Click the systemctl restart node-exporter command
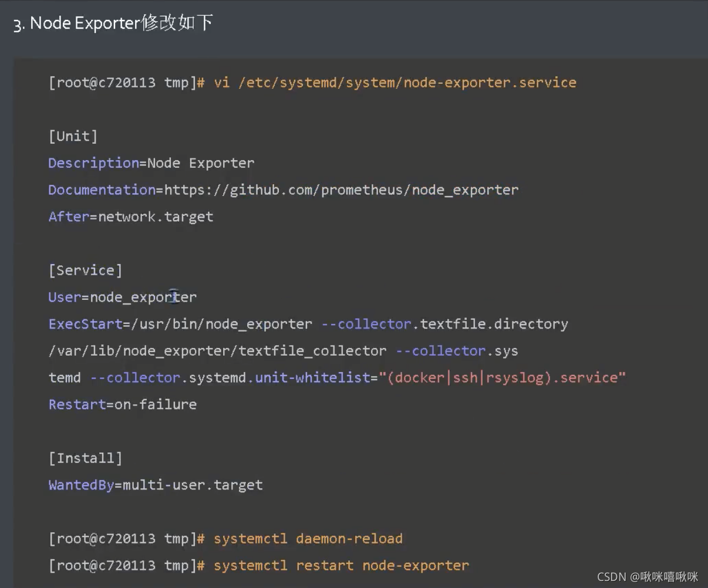The image size is (708, 588). (x=341, y=566)
